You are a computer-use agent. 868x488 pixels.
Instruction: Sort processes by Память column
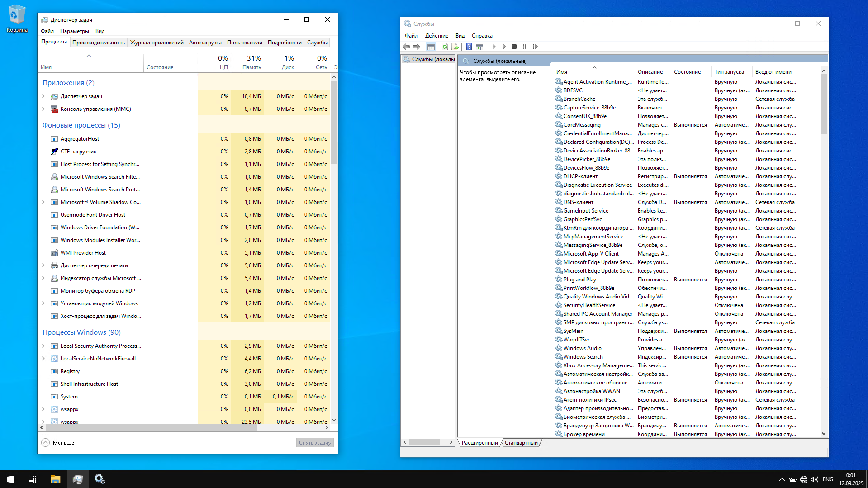pyautogui.click(x=247, y=62)
